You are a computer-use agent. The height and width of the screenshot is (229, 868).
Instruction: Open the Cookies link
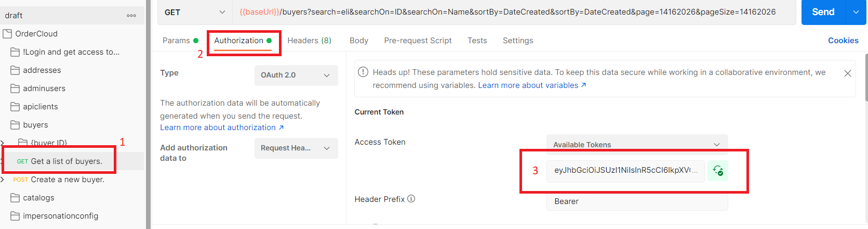(843, 41)
